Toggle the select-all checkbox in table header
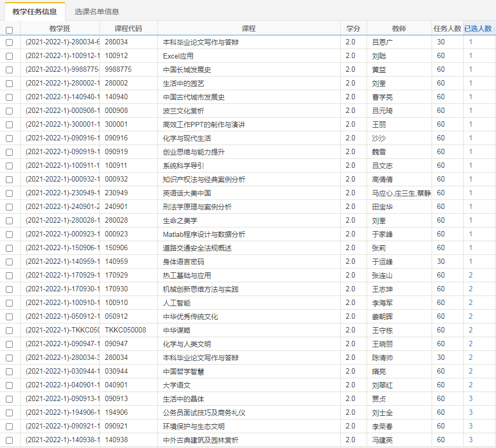This screenshot has width=496, height=448. click(9, 30)
